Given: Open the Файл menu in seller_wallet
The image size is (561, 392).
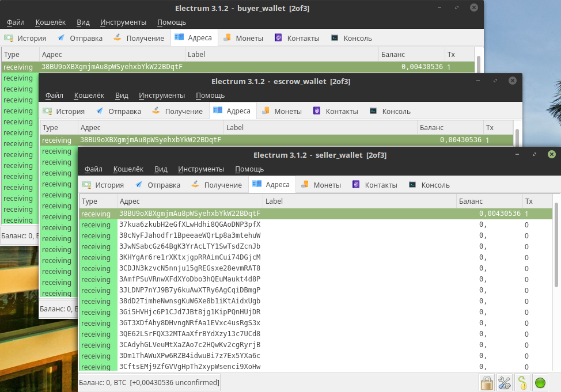Looking at the screenshot, I should tap(93, 169).
